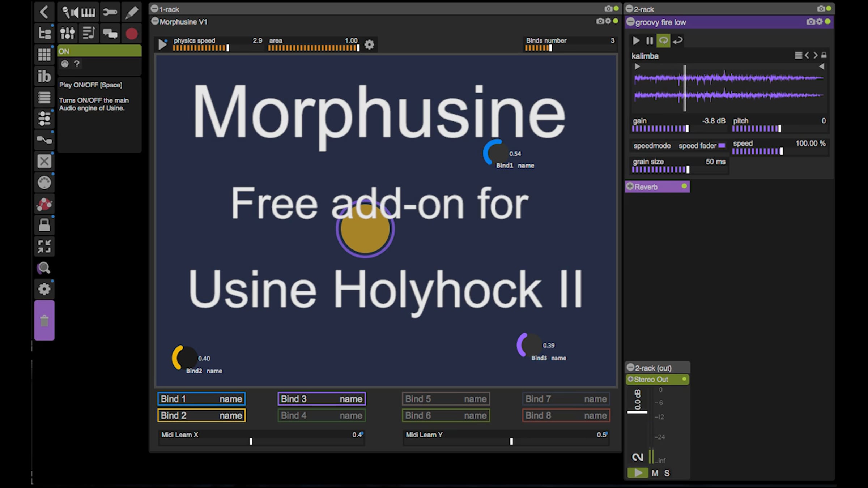Click the 'ib' interface builder icon
The height and width of the screenshot is (488, 868).
[44, 76]
